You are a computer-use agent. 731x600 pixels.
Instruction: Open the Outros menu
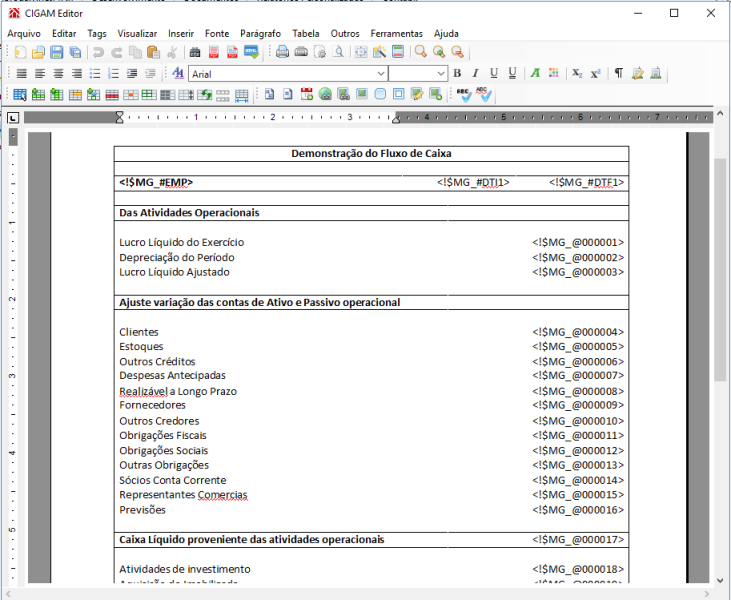coord(345,34)
